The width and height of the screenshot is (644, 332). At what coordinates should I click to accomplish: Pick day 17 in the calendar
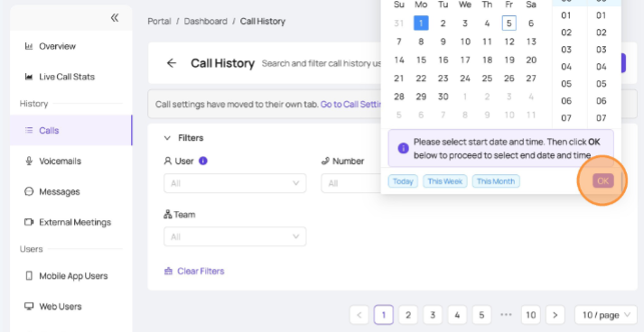[x=465, y=60]
